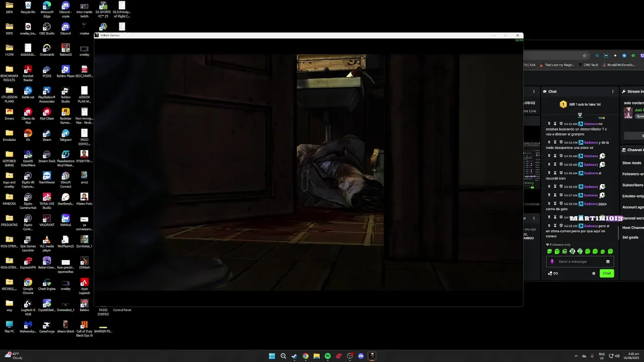Viewport: 644px width, 362px height.
Task: Open the Roblox Player desktop icon
Action: click(65, 71)
